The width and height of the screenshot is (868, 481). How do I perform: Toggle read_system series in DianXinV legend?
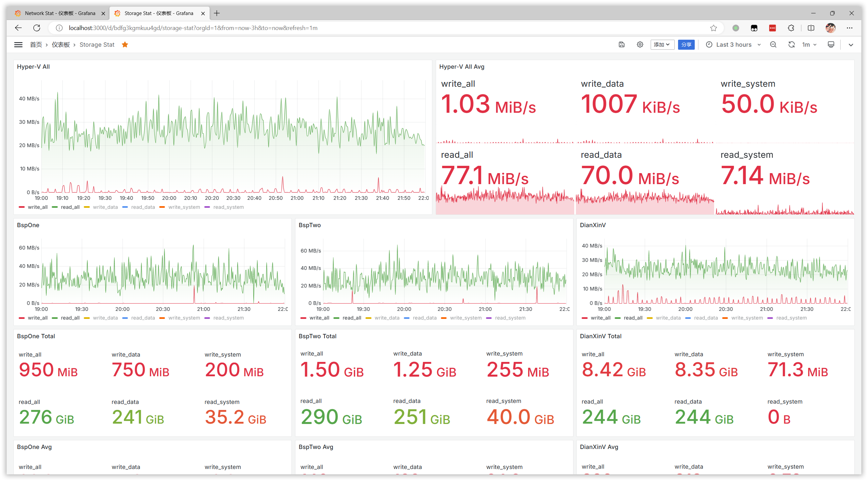click(x=792, y=318)
